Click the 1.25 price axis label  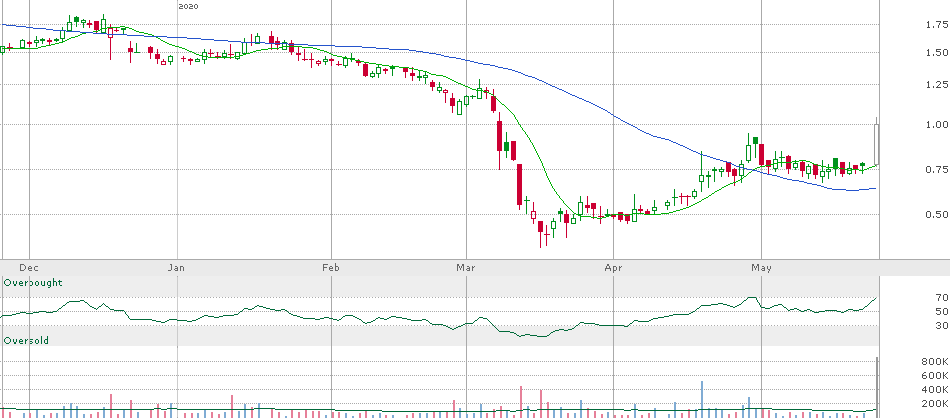[937, 84]
